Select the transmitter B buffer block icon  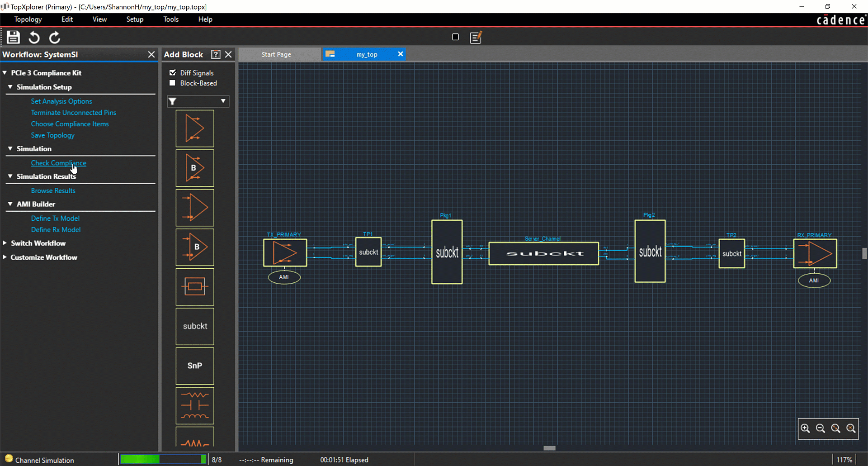pyautogui.click(x=195, y=168)
